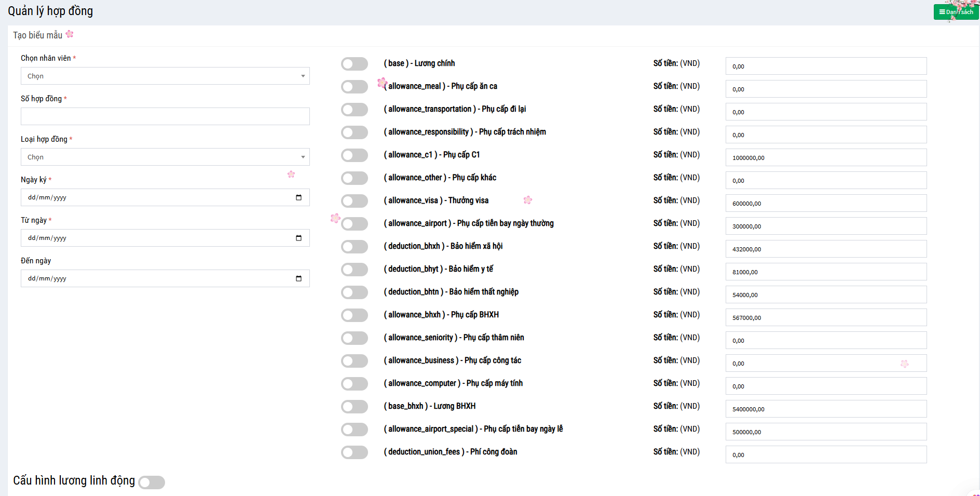980x496 pixels.
Task: Open calendar picker for Đến ngày
Action: pos(298,278)
